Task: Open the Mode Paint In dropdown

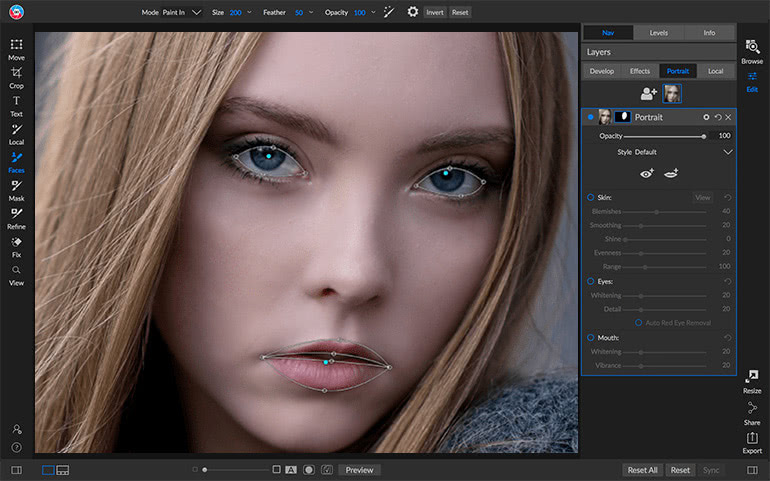Action: click(196, 12)
